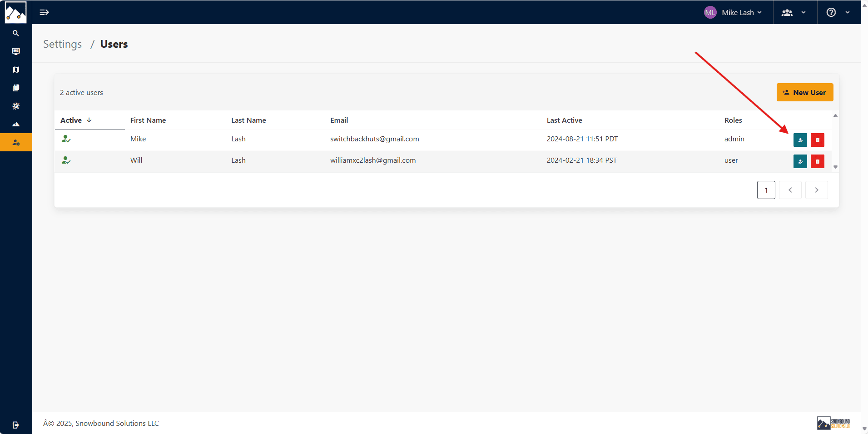Screen dimensions: 868x434
Task: Sort by Email column header
Action: pos(339,120)
